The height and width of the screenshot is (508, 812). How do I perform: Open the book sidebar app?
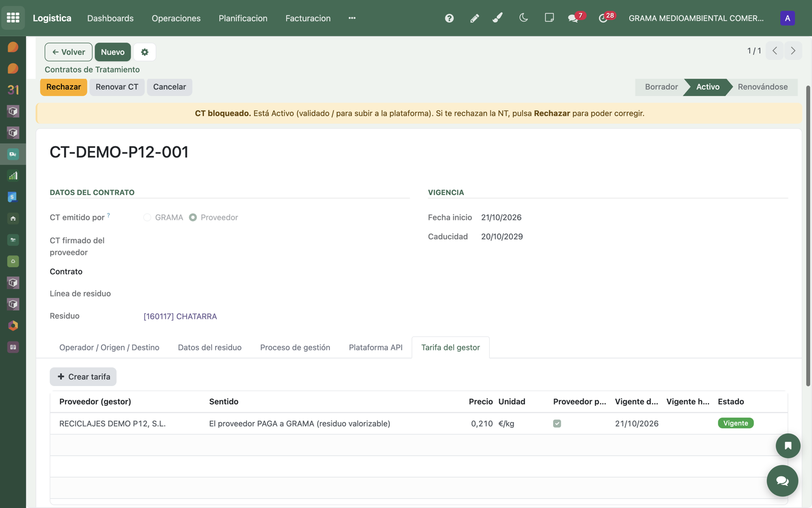point(13,347)
